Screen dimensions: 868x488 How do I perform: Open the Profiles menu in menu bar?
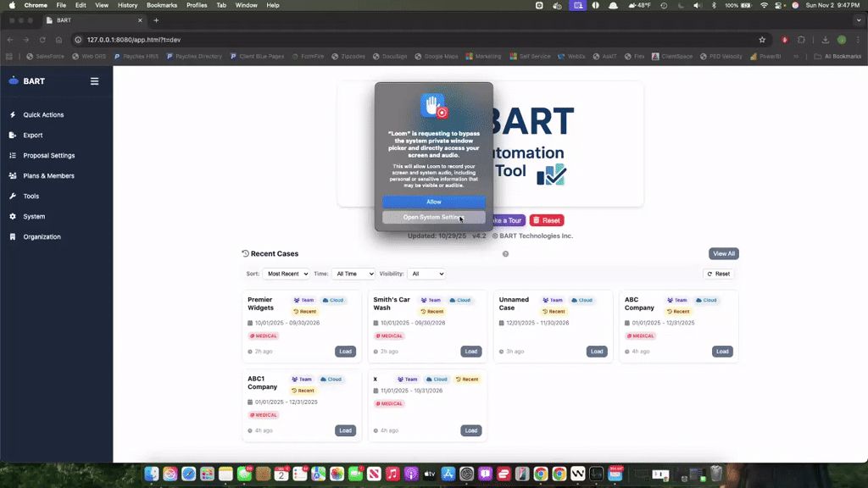pos(197,5)
